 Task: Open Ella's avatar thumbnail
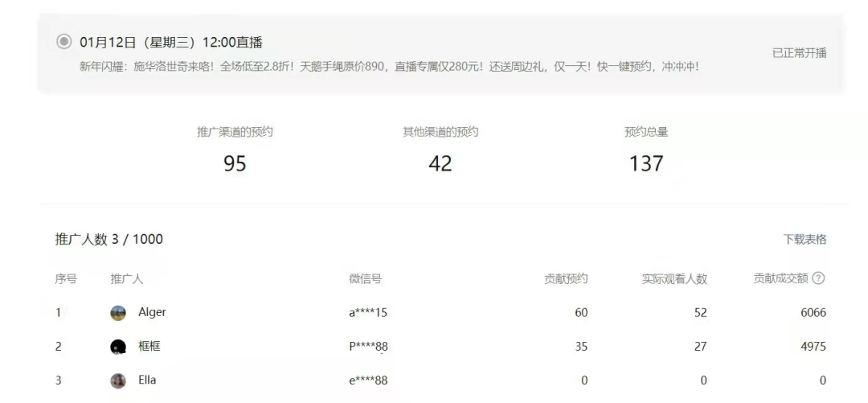tap(118, 380)
